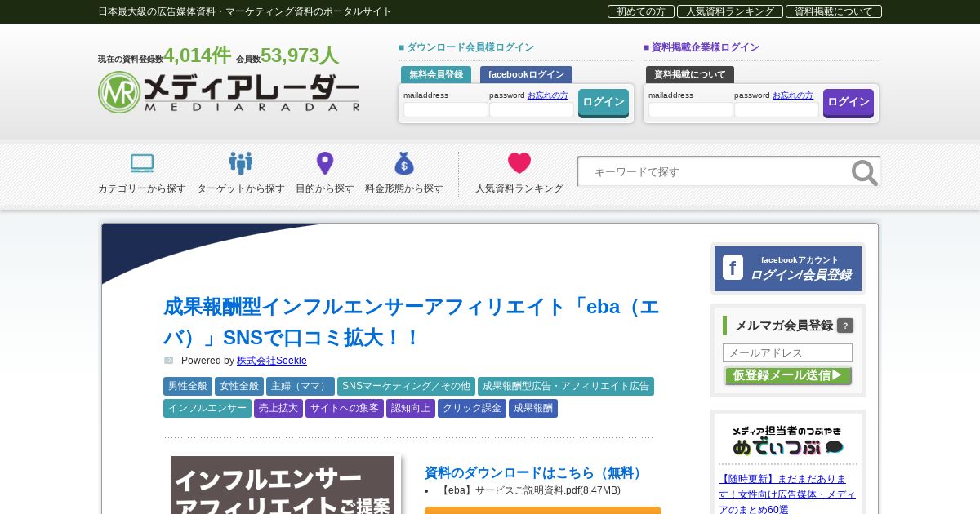
Task: Open the 人気資料ランキング heart icon
Action: (x=519, y=163)
